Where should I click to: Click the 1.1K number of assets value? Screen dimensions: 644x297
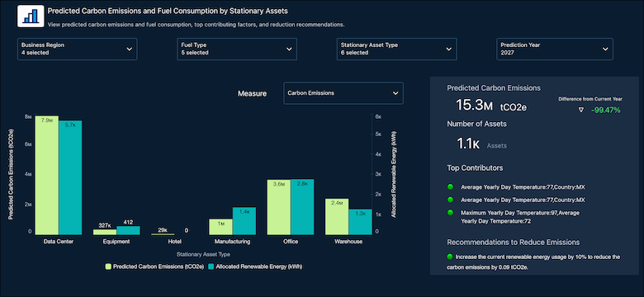pos(468,144)
